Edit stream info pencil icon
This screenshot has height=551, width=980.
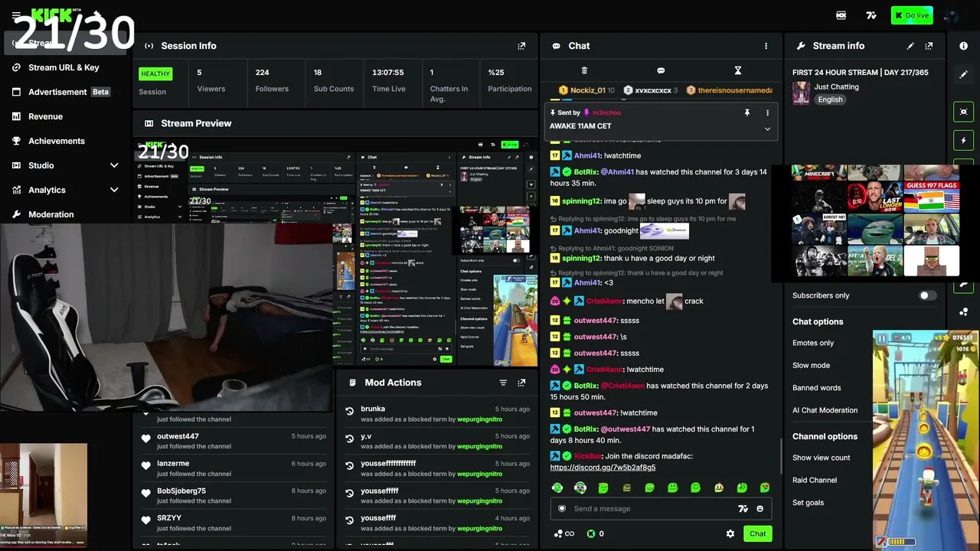click(x=910, y=46)
